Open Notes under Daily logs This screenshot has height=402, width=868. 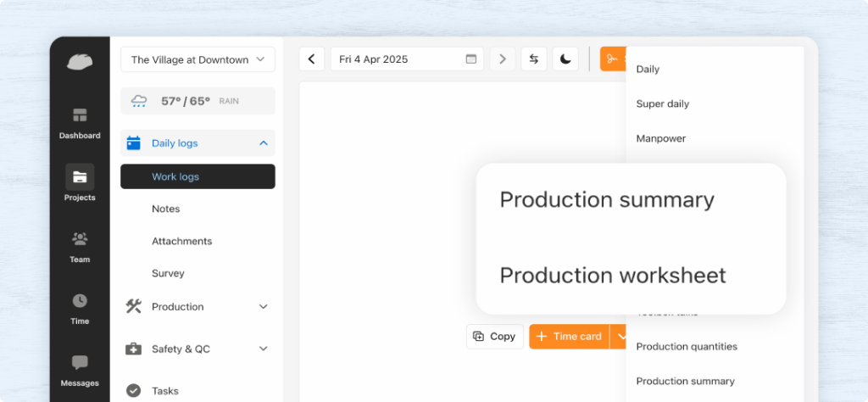166,209
